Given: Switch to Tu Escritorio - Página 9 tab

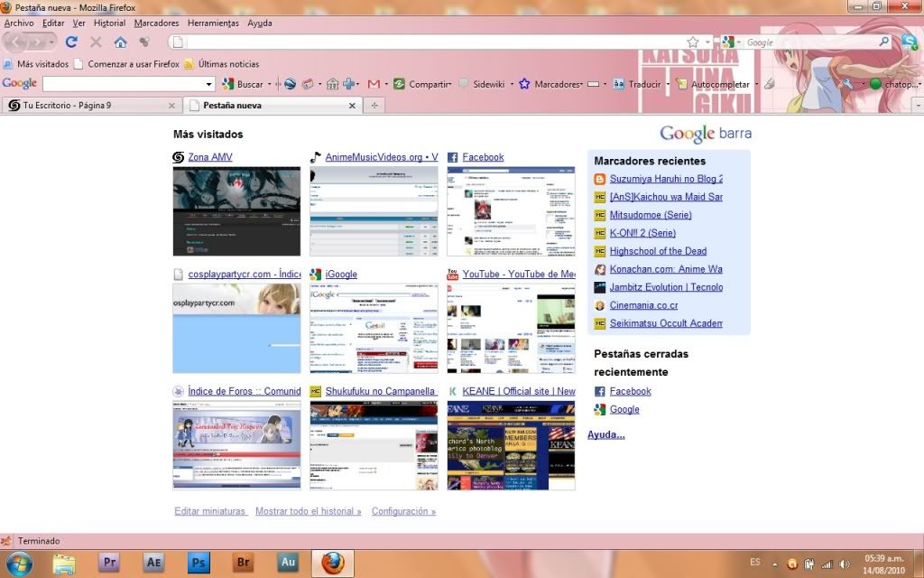Looking at the screenshot, I should click(91, 106).
